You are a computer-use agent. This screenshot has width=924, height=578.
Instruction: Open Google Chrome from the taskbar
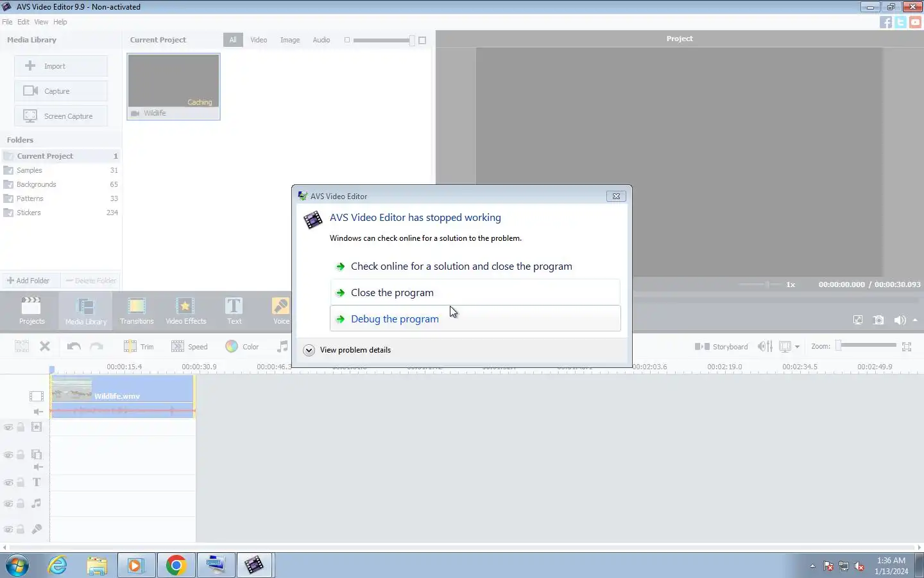click(176, 565)
